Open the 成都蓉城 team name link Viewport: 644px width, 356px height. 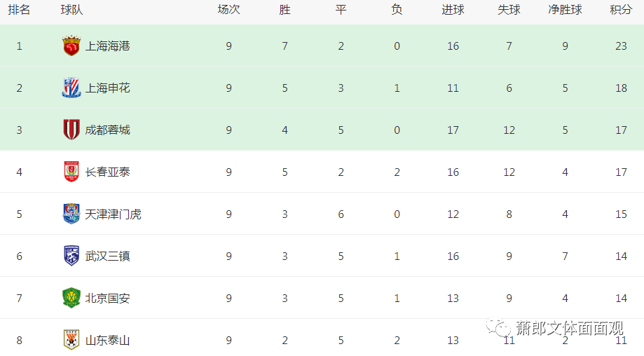click(108, 130)
